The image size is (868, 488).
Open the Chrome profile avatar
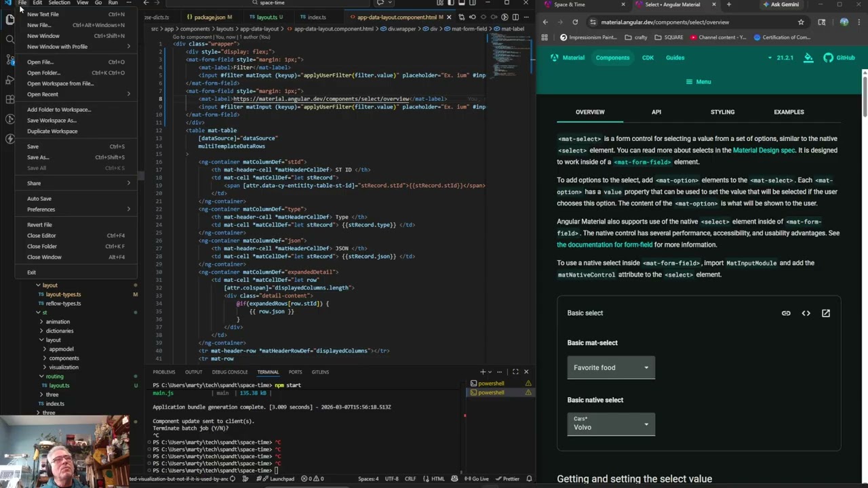tap(844, 22)
